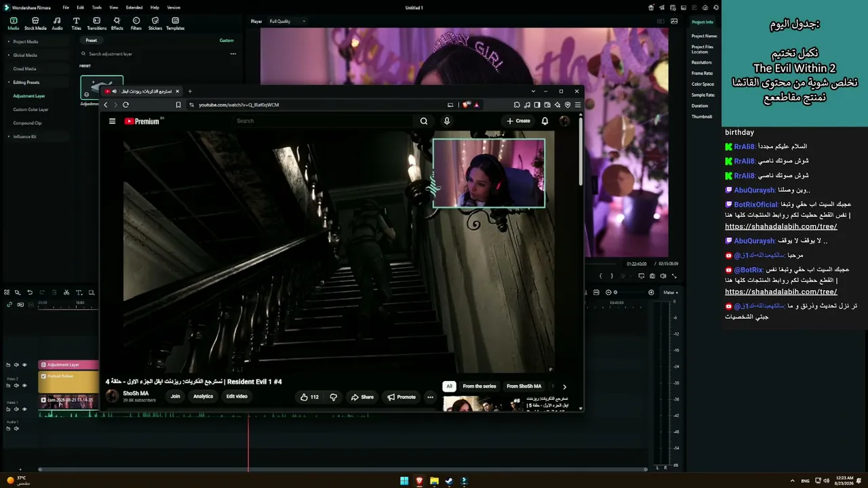Hide the Video 2 track with eye icon
Screen dimensions: 868x488
point(24,386)
